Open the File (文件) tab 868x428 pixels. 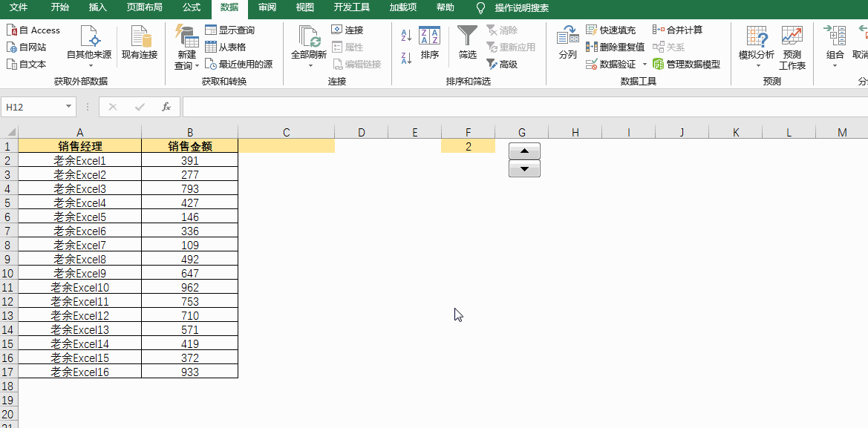click(19, 7)
